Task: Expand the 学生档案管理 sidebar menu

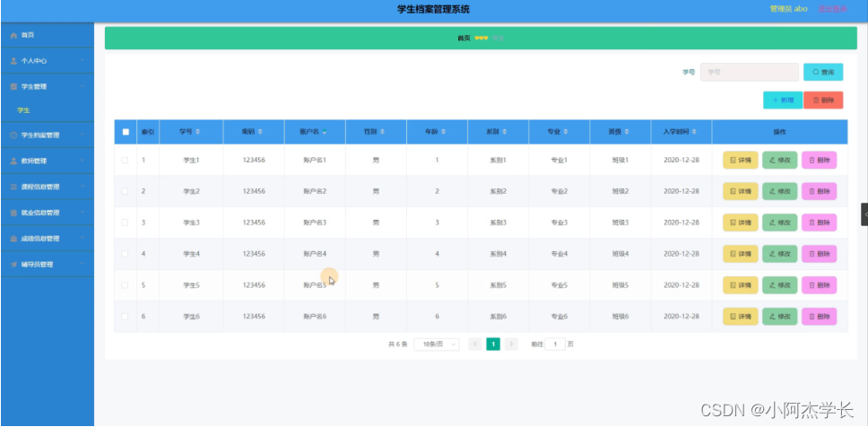Action: pos(47,135)
